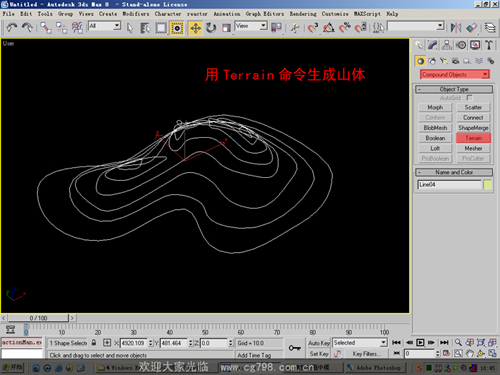500x375 pixels.
Task: Click the Undo arrow icon
Action: 12,28
